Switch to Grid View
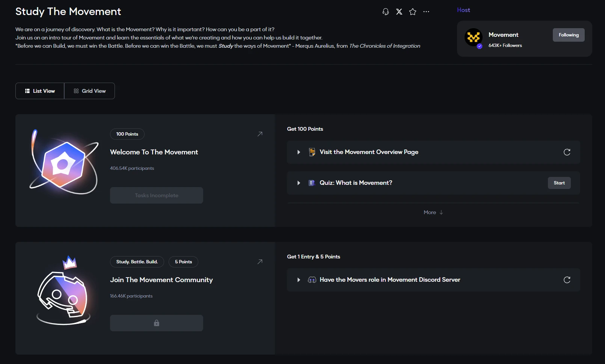The height and width of the screenshot is (364, 605). tap(89, 91)
